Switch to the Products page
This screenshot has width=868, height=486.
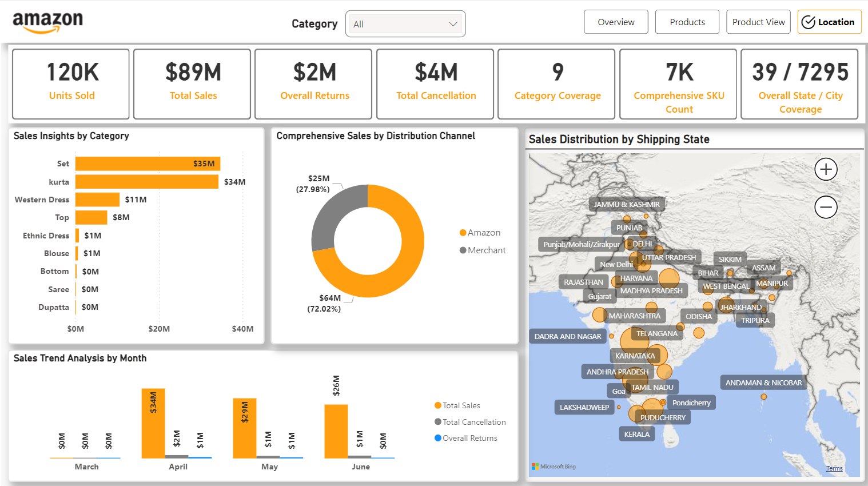pyautogui.click(x=687, y=22)
